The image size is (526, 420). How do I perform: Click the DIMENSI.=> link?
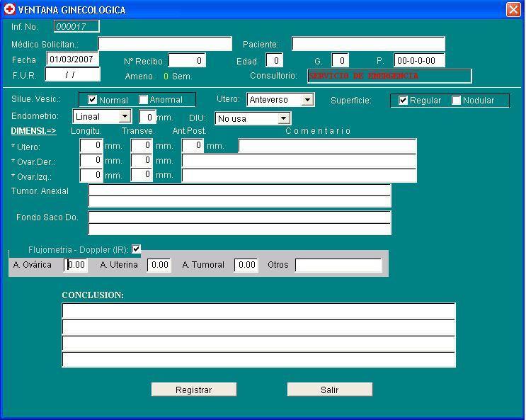33,131
